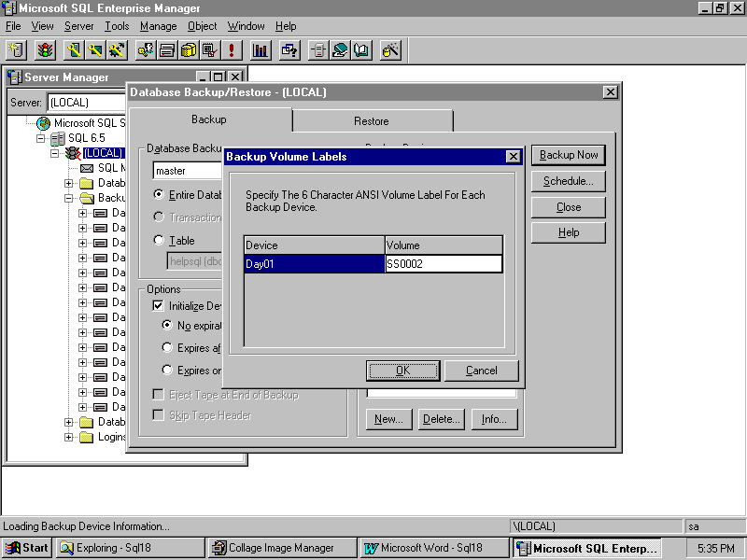The image size is (747, 560).
Task: Expand the Logins folder in the tree
Action: click(x=68, y=437)
